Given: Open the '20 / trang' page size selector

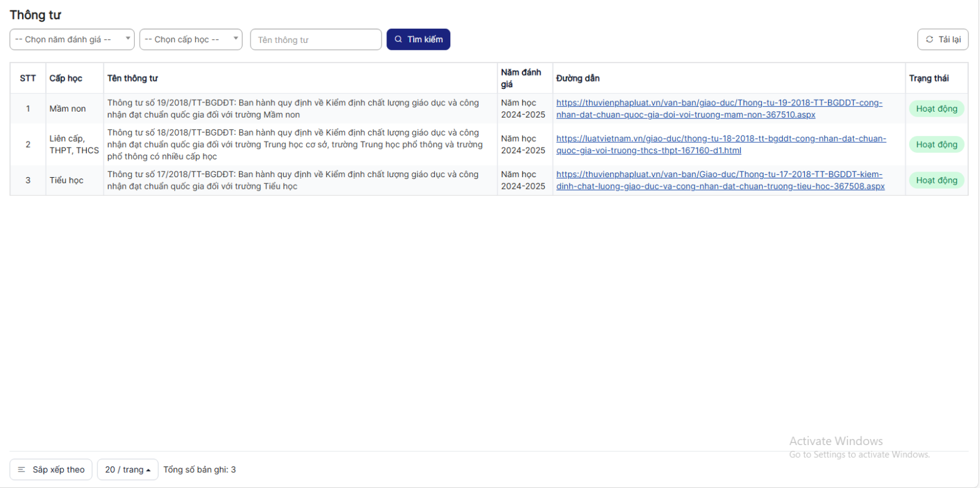Looking at the screenshot, I should [x=127, y=470].
